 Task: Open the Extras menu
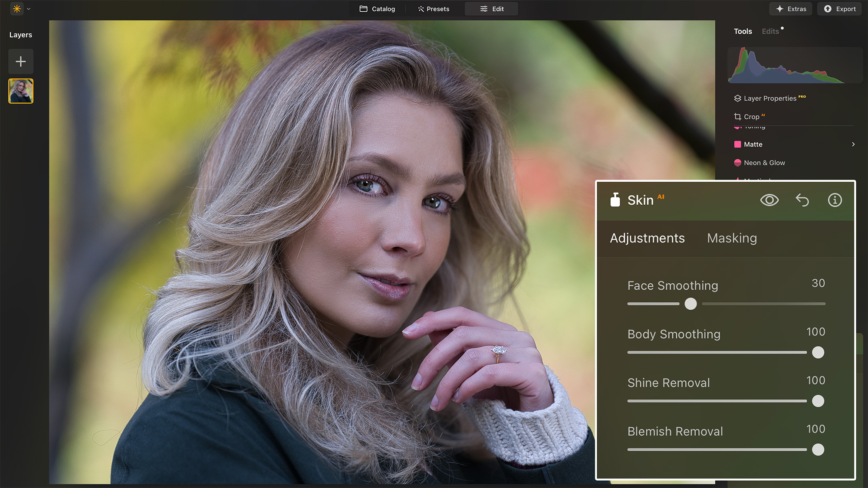[x=790, y=9]
